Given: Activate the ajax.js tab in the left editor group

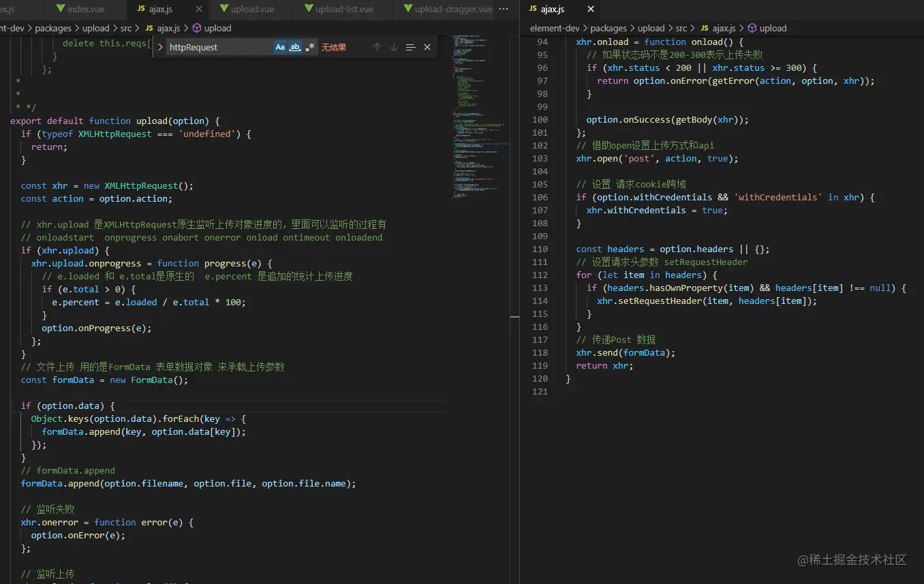Looking at the screenshot, I should (161, 10).
